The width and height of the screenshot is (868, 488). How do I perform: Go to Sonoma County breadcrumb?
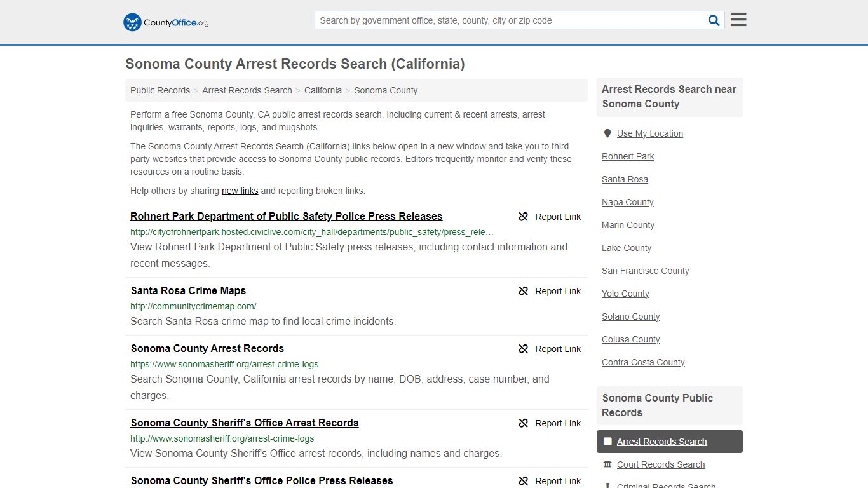386,90
